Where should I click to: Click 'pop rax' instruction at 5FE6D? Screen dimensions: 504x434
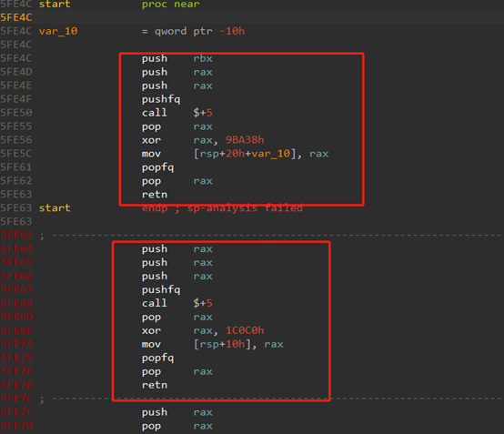(177, 317)
